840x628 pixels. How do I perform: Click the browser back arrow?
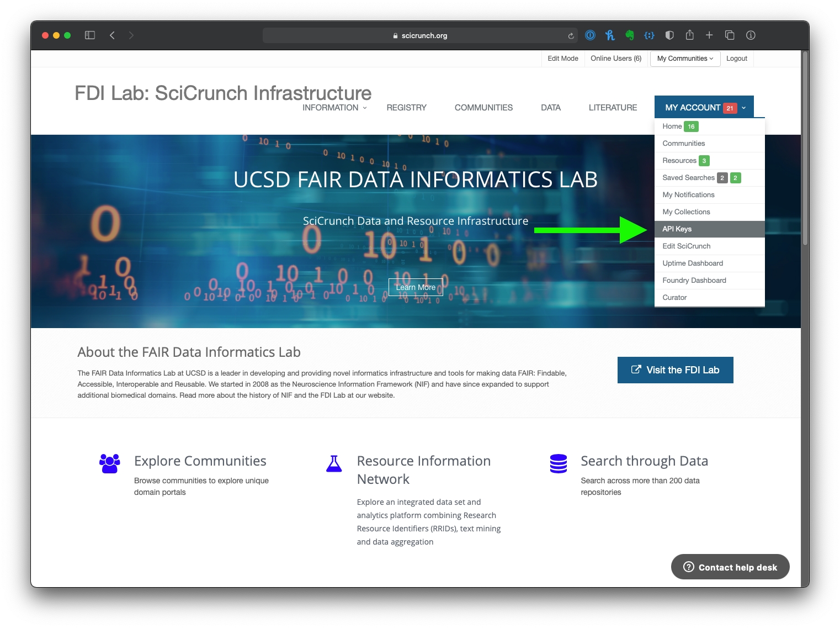coord(112,35)
